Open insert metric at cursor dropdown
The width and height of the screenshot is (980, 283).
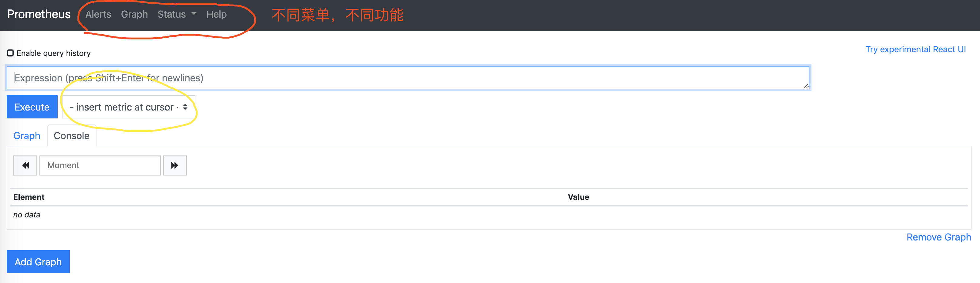(129, 107)
